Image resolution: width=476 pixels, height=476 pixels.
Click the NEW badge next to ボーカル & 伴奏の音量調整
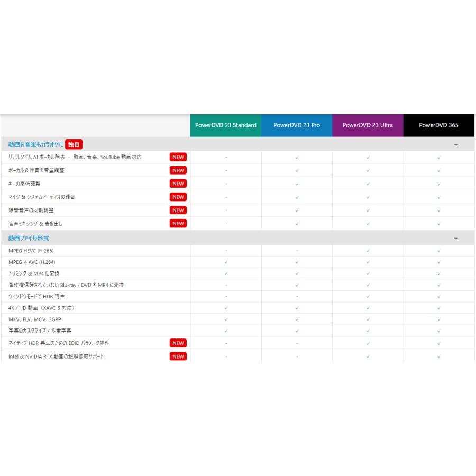[x=178, y=170]
